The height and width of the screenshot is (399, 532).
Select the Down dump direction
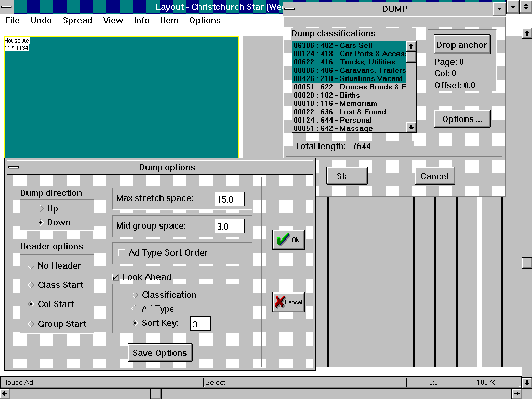point(54,222)
